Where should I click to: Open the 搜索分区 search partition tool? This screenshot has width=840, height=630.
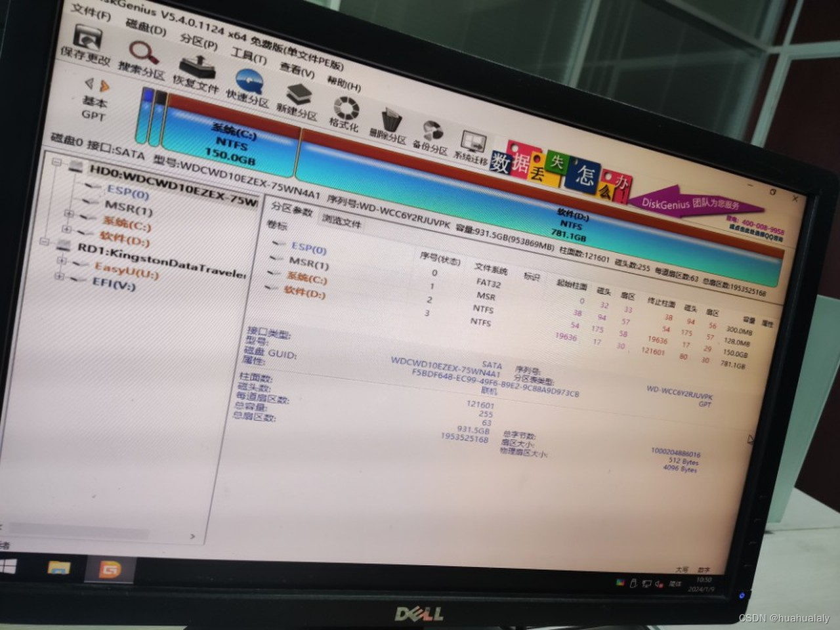142,60
